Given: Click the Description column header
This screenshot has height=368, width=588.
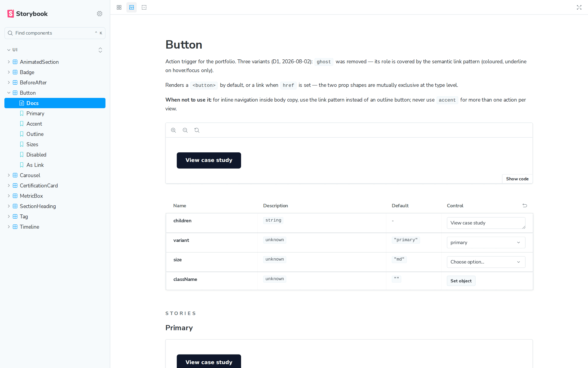Looking at the screenshot, I should click(x=275, y=206).
